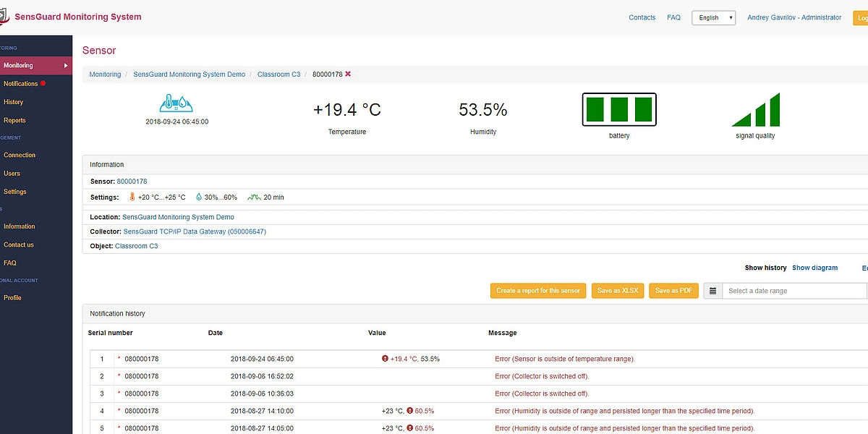Click the humidity droplet settings icon
The image size is (868, 434).
pyautogui.click(x=199, y=197)
